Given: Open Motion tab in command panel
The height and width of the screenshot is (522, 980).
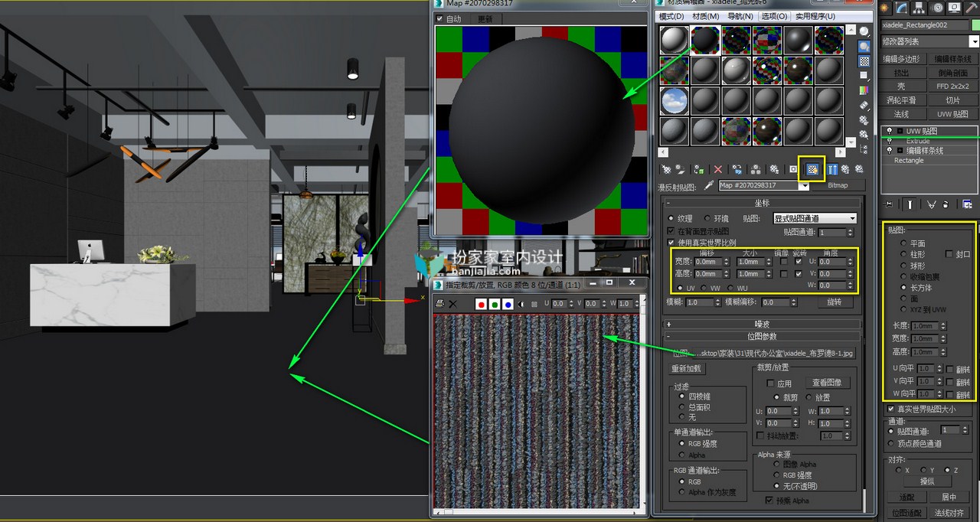Looking at the screenshot, I should (x=936, y=8).
